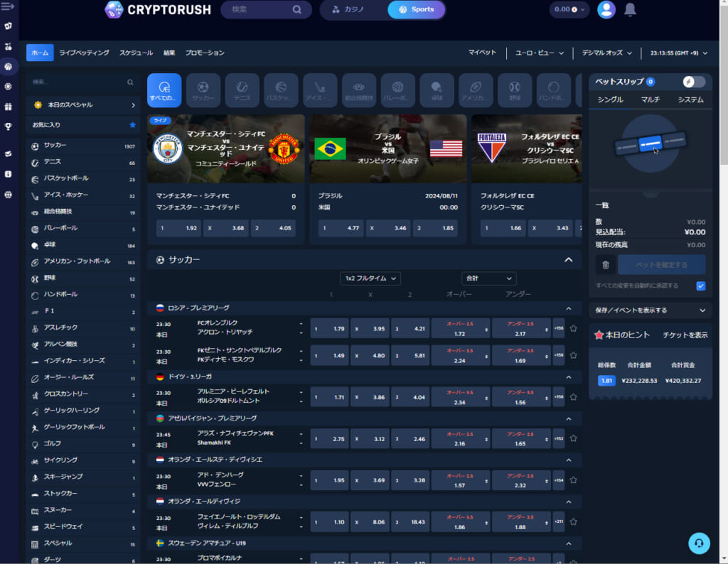Open the 0.00 balance dropdown
Image resolution: width=728 pixels, height=564 pixels.
[x=569, y=9]
